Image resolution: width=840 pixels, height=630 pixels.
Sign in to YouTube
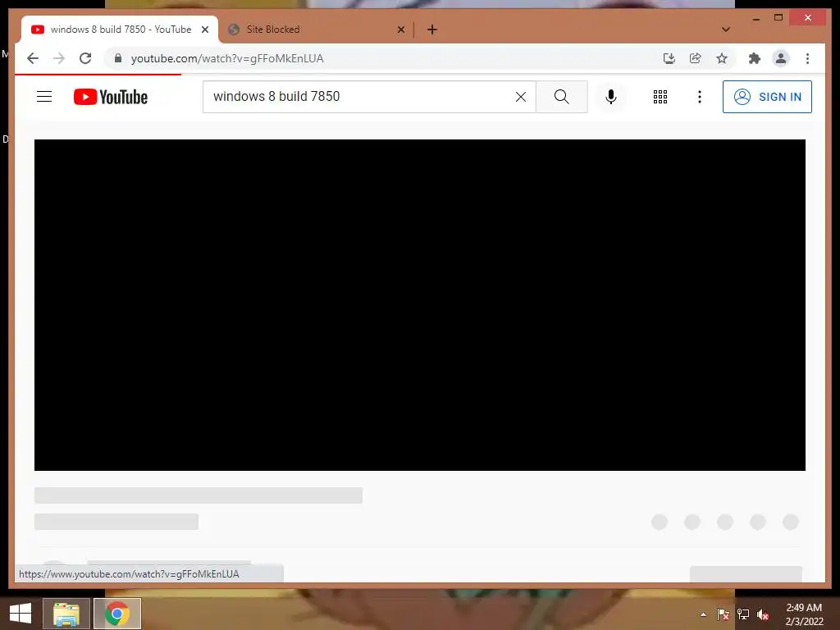click(767, 97)
